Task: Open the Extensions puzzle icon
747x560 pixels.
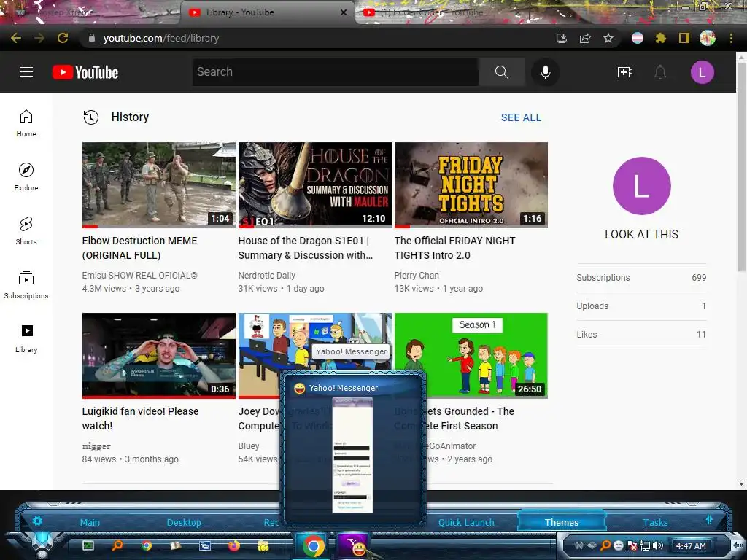Action: coord(660,38)
